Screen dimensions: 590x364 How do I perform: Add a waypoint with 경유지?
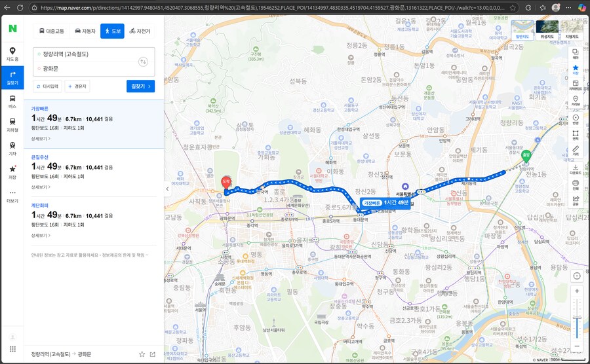coord(77,86)
